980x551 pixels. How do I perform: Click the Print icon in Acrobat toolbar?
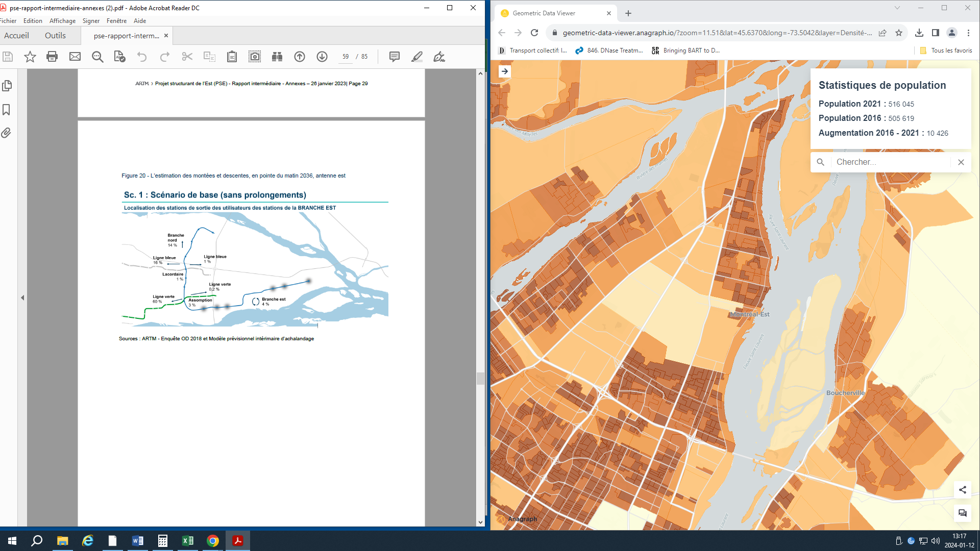tap(52, 57)
